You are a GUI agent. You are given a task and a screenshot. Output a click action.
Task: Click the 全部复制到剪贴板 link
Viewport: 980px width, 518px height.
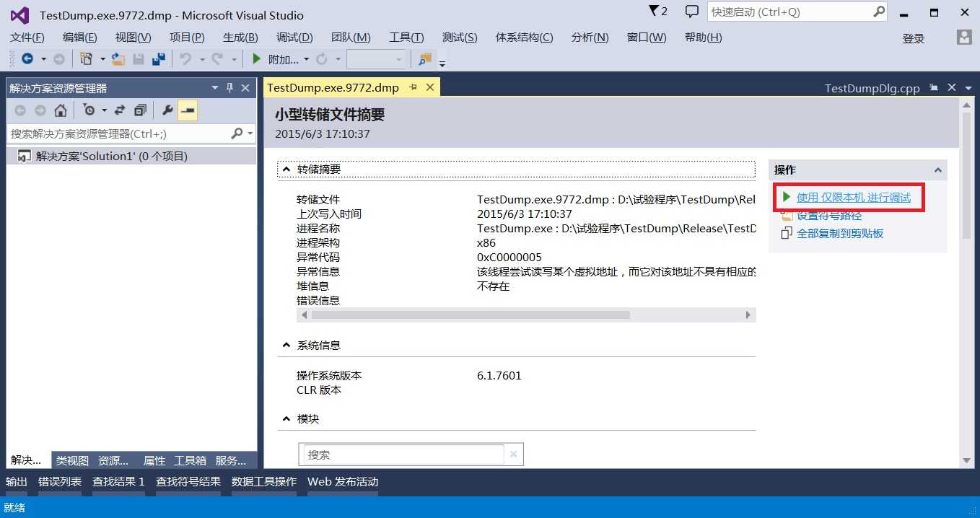click(x=840, y=233)
